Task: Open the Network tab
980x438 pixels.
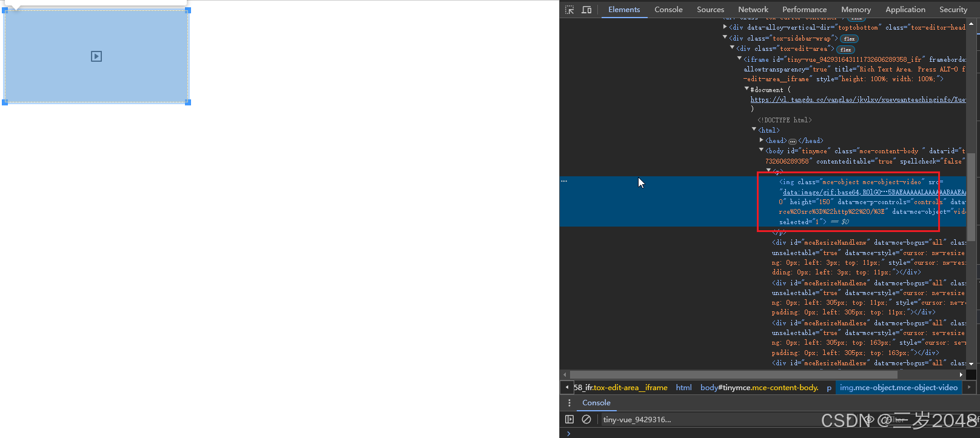Action: pyautogui.click(x=753, y=10)
